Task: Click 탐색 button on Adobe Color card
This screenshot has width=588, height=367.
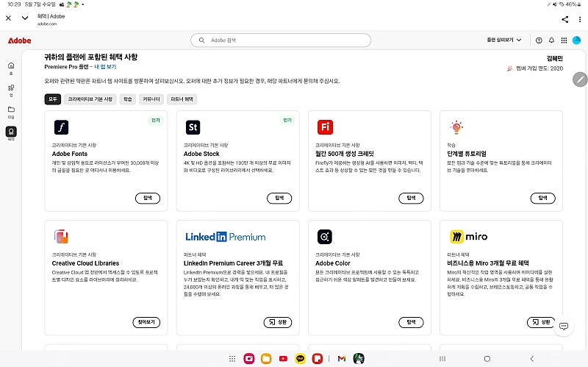Action: pos(411,322)
